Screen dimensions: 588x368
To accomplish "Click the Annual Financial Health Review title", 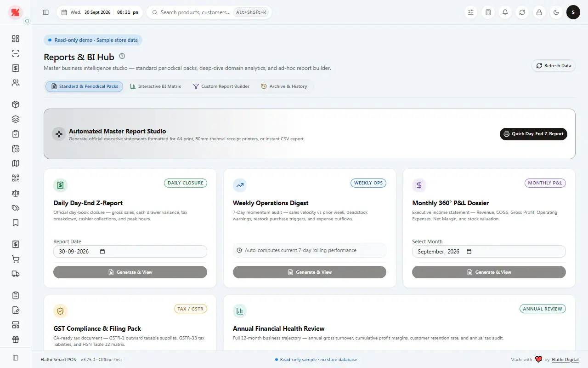I will tap(279, 328).
